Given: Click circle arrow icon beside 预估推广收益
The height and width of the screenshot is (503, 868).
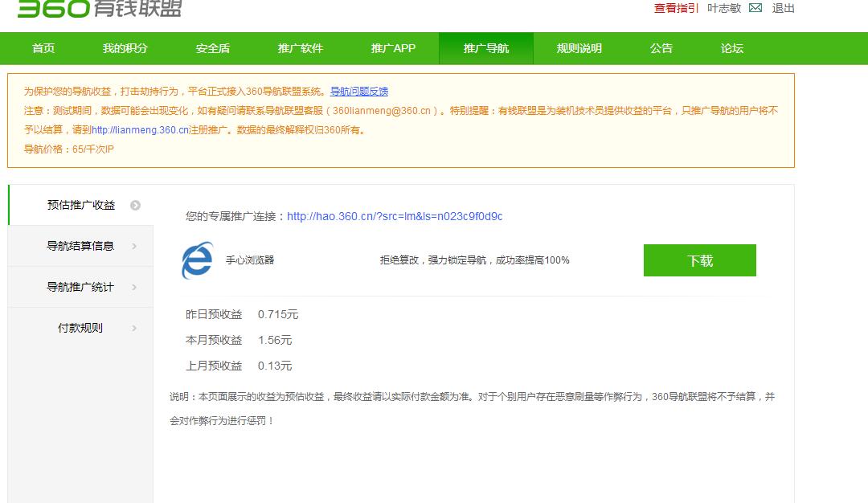Looking at the screenshot, I should tap(135, 205).
